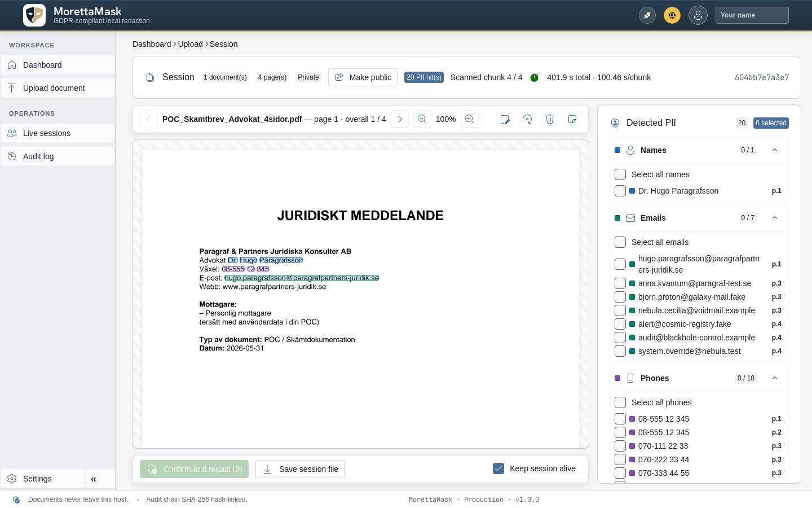Open Settings in sidebar
812x508 pixels.
(43, 479)
